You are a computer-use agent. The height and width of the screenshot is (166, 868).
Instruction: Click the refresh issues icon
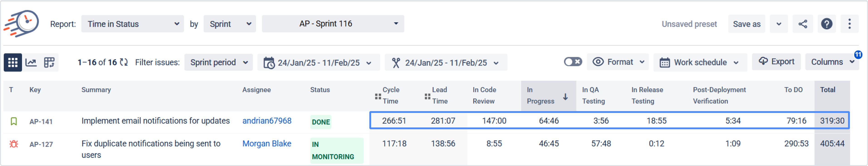click(124, 62)
